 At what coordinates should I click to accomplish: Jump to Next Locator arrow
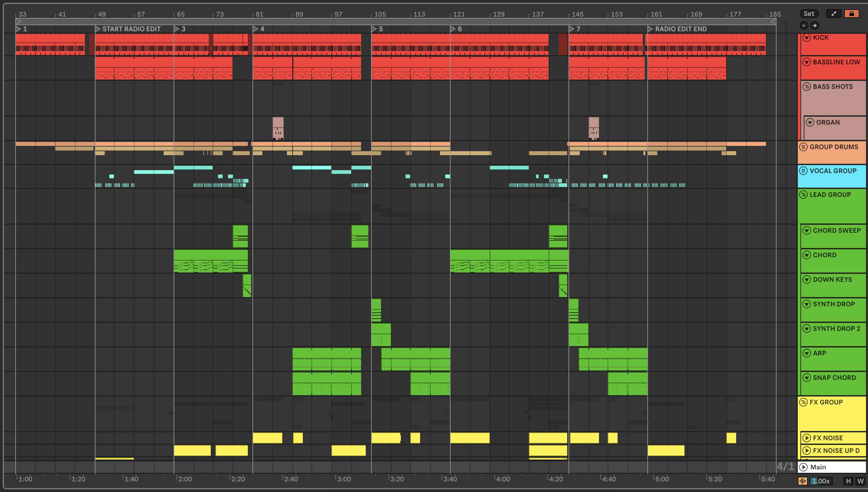pos(815,25)
